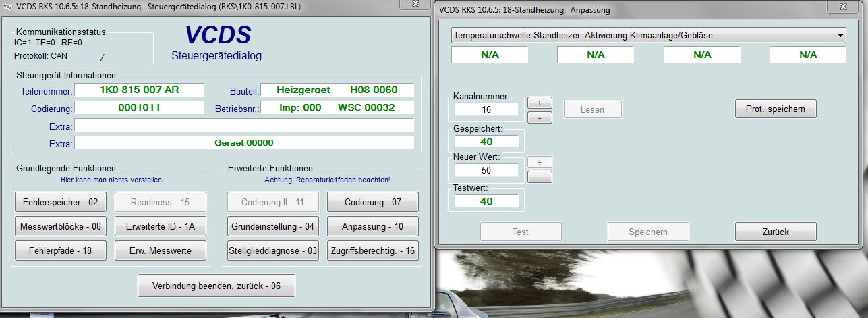Click first N/A measurement box

(x=490, y=55)
